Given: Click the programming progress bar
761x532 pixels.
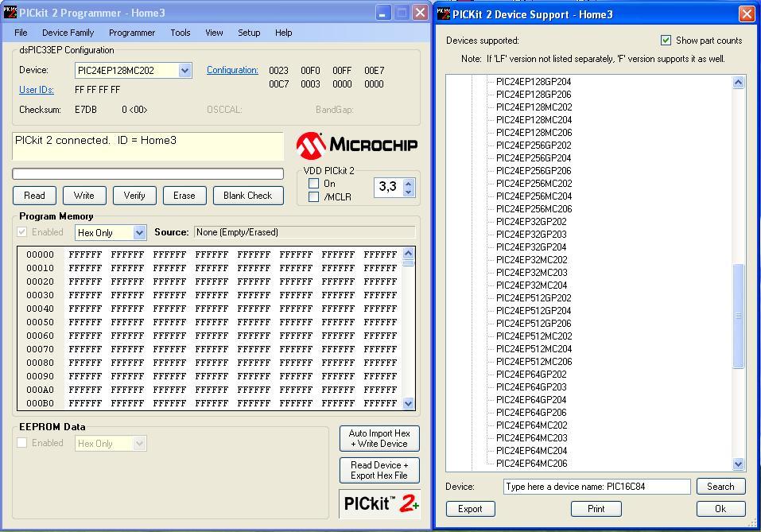Looking at the screenshot, I should tap(148, 174).
